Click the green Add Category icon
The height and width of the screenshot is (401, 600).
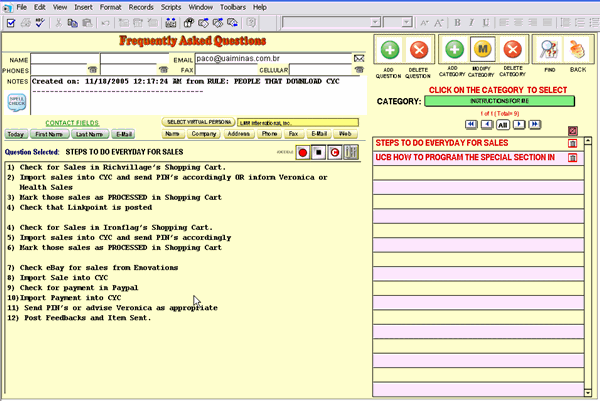click(454, 49)
